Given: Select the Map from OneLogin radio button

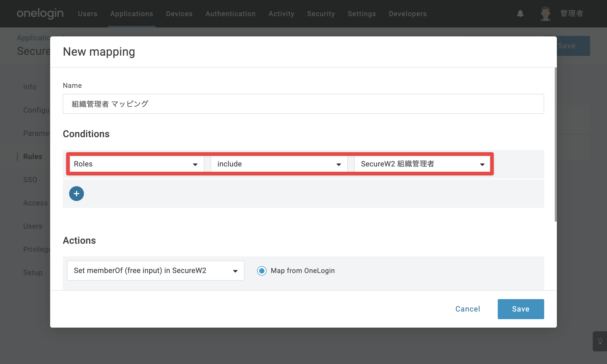Looking at the screenshot, I should [262, 271].
